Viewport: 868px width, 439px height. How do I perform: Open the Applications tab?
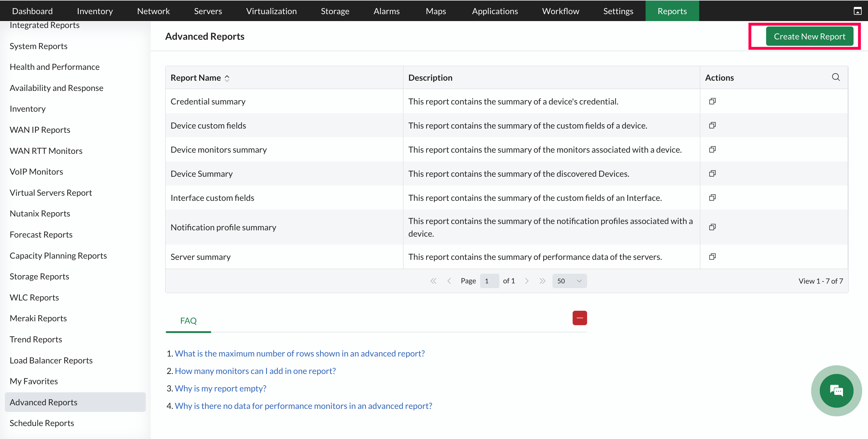click(x=495, y=11)
